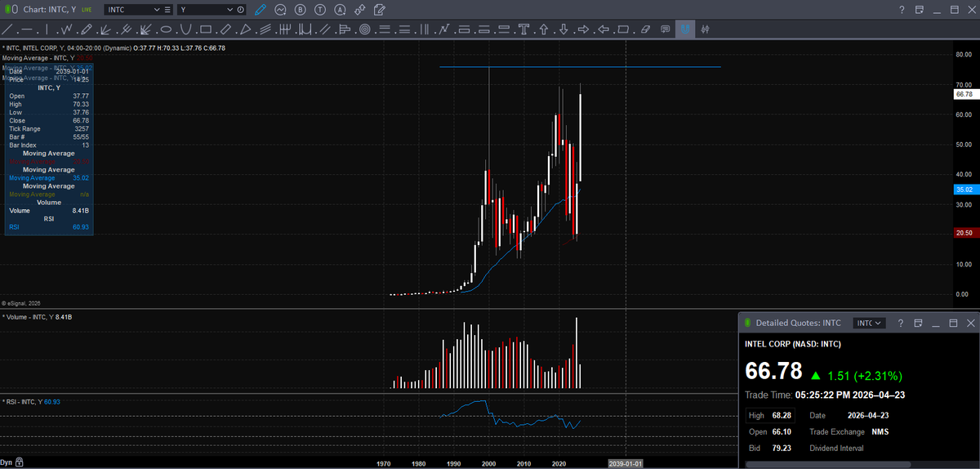Open the chart window page layout icon
Viewport: 980px width, 469px height.
(919, 10)
